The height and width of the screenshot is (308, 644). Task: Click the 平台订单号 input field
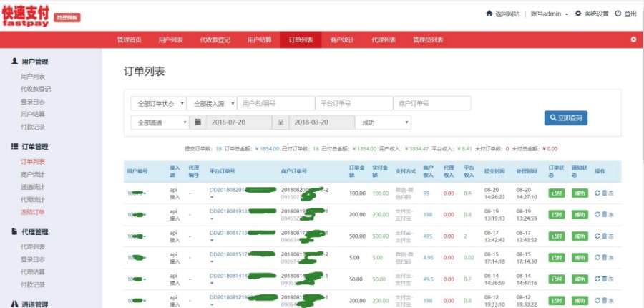coord(353,104)
